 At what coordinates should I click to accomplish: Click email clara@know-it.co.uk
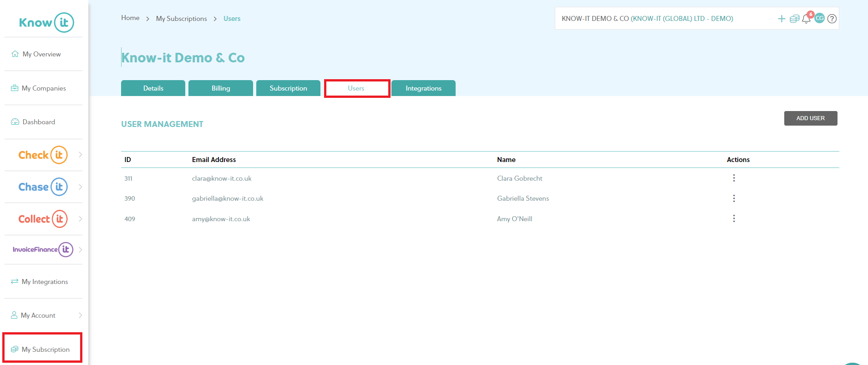coord(222,178)
